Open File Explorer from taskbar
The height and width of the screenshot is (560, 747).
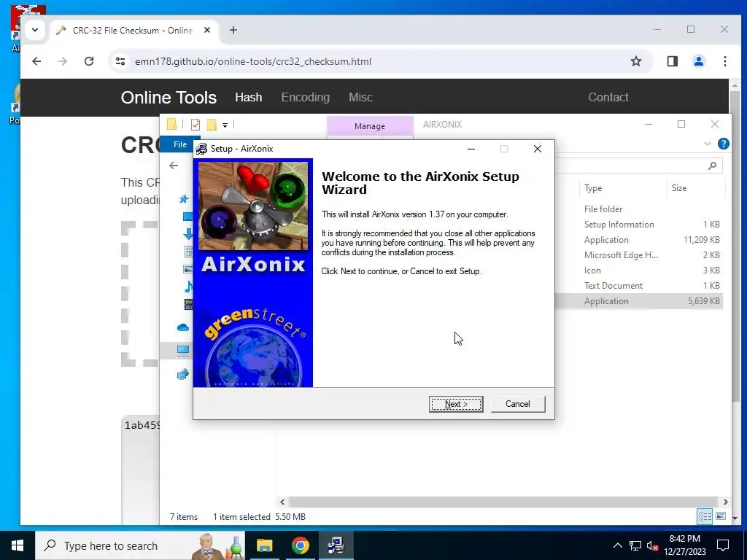264,545
